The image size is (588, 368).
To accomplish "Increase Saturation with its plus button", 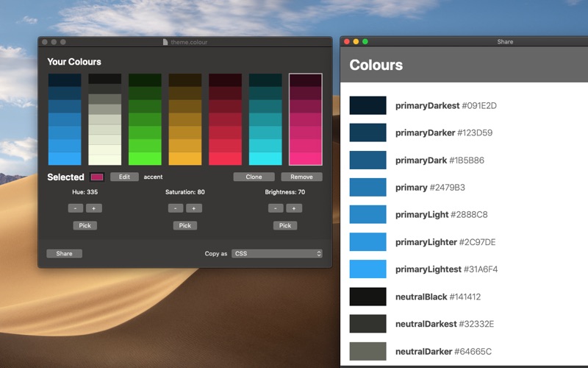I will pyautogui.click(x=194, y=208).
